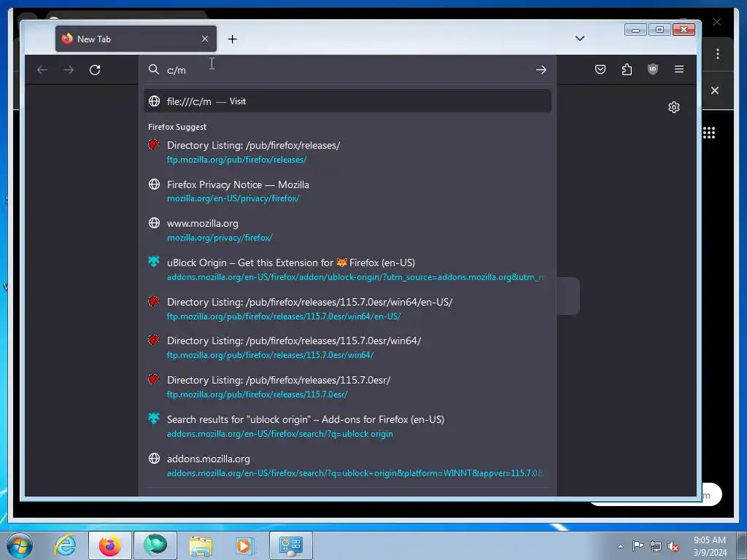
Task: Open Directory Listing /pub/firefox/releases/ suggestion
Action: (x=347, y=152)
